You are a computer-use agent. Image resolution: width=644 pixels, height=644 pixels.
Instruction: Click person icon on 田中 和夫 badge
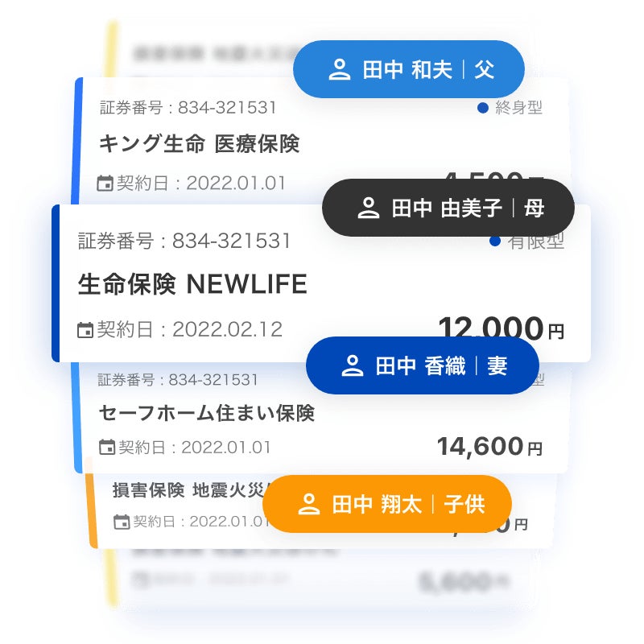(x=340, y=70)
